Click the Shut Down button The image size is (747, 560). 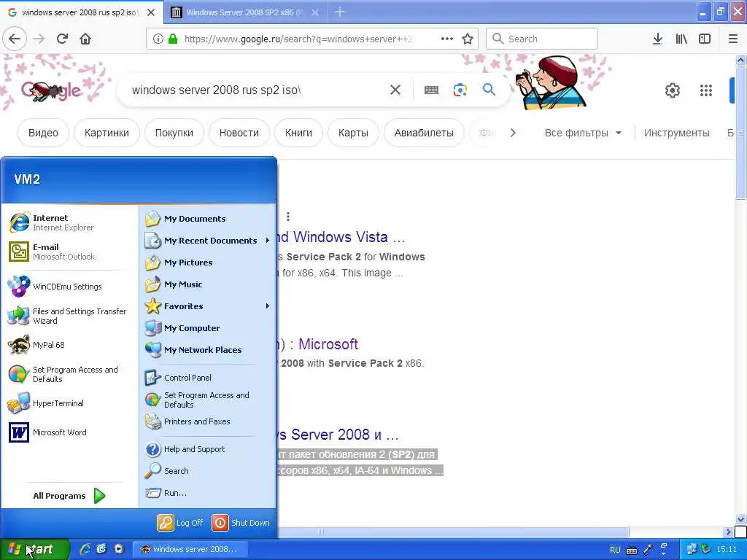click(241, 522)
